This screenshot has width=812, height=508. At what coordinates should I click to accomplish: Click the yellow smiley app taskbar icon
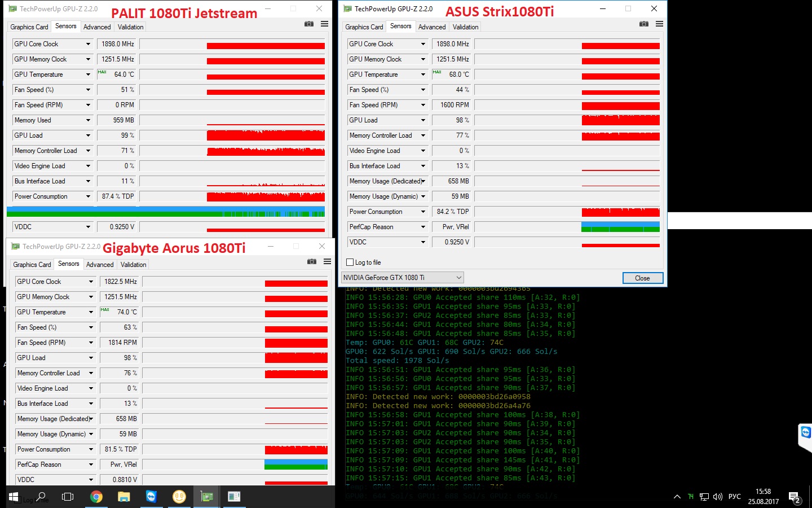[x=179, y=497]
